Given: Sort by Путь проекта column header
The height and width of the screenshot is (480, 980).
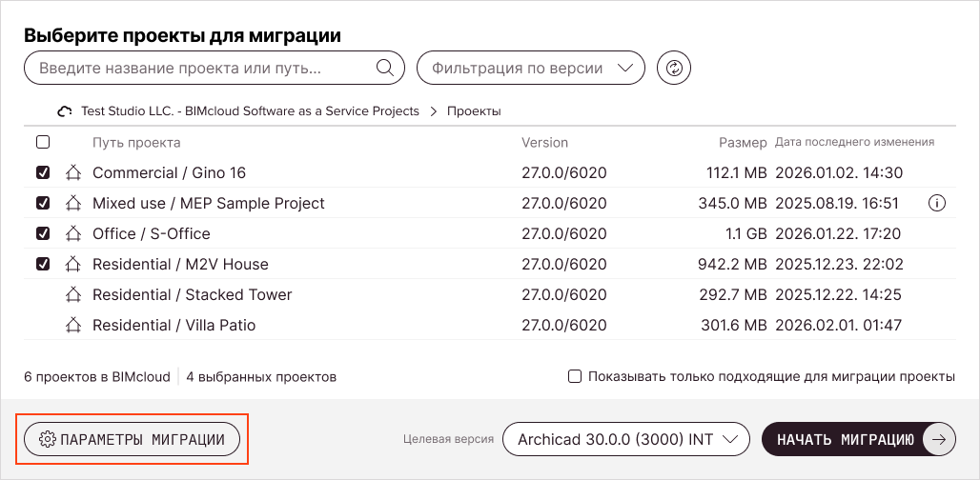Looking at the screenshot, I should (x=136, y=142).
